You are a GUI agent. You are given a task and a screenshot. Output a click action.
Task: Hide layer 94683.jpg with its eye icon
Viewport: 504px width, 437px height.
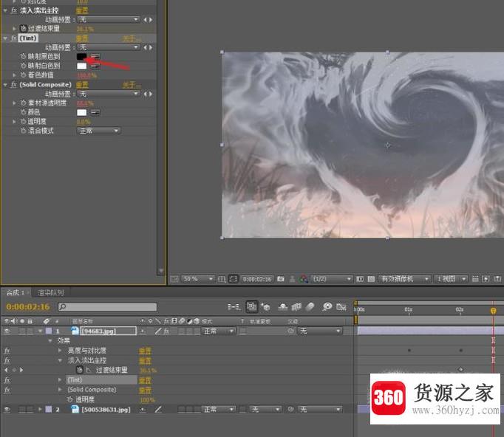[7, 331]
